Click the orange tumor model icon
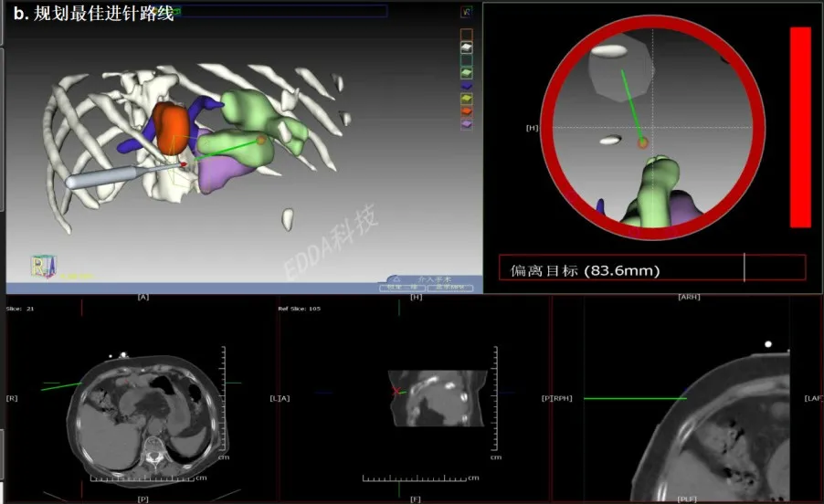 [x=467, y=110]
